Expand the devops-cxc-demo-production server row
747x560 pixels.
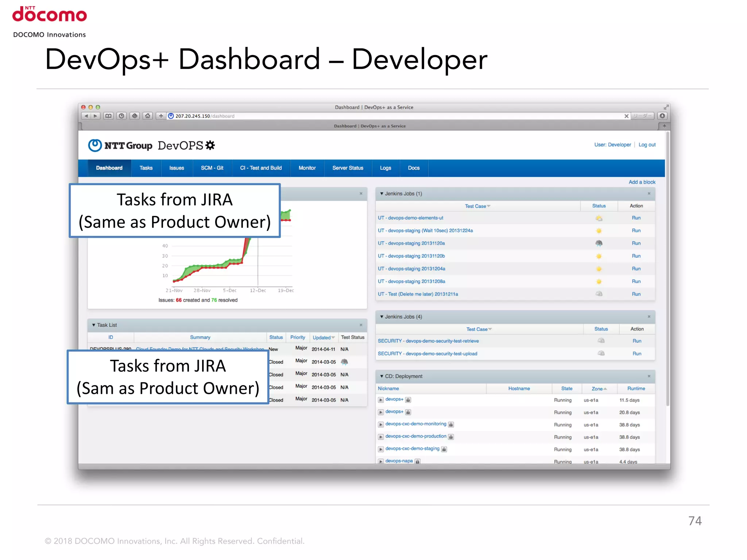click(381, 437)
